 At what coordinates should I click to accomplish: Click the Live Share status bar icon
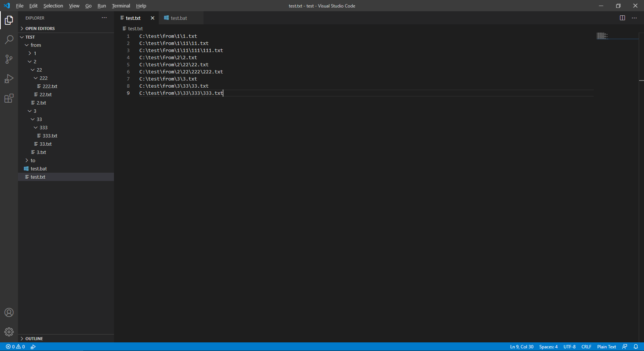click(x=33, y=347)
